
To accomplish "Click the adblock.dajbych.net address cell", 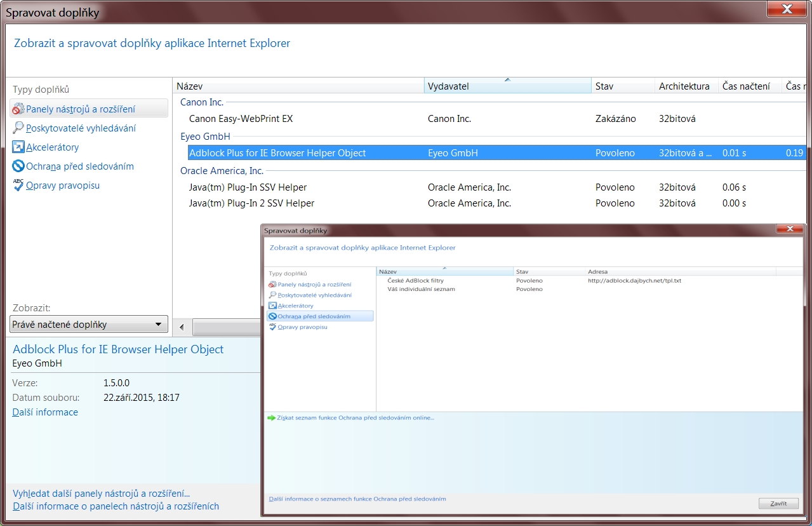I will [x=634, y=280].
